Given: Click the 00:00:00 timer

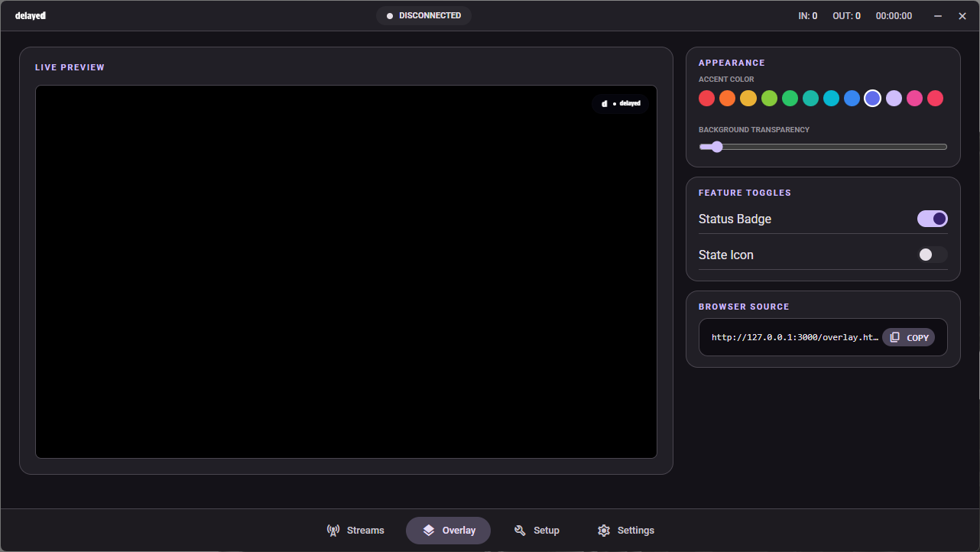Looking at the screenshot, I should click(894, 15).
